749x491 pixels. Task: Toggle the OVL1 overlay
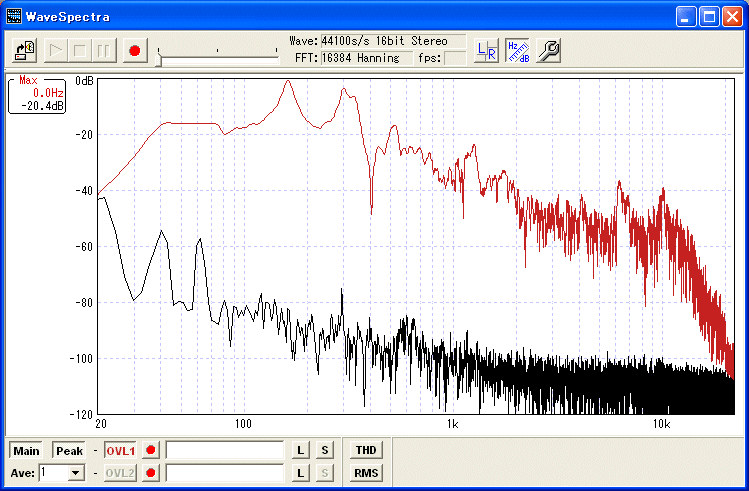[120, 451]
